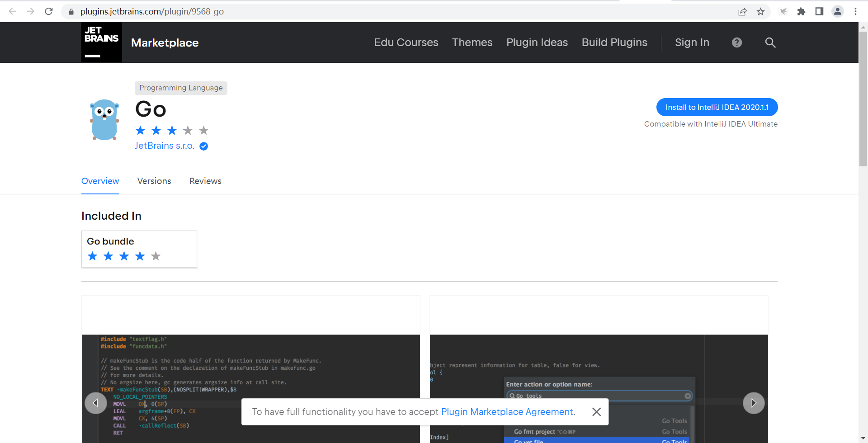Click the Go gopher plugin logo
This screenshot has height=443, width=868.
[x=104, y=120]
